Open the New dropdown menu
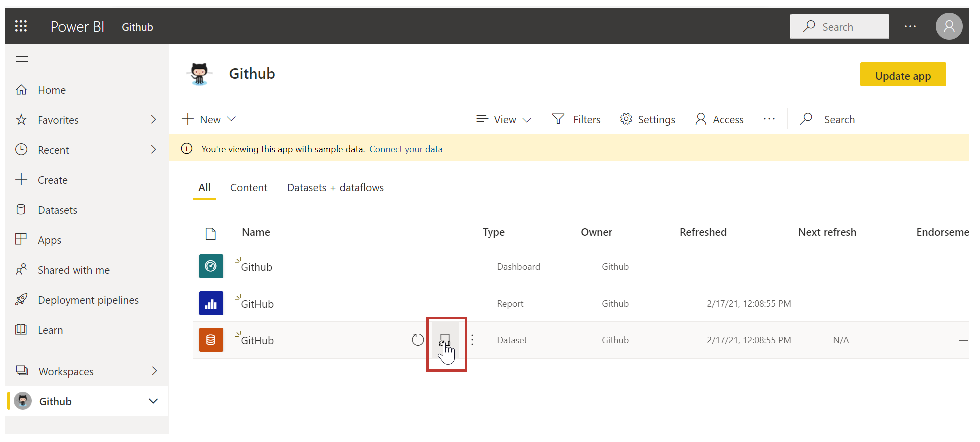The image size is (980, 442). click(x=209, y=120)
